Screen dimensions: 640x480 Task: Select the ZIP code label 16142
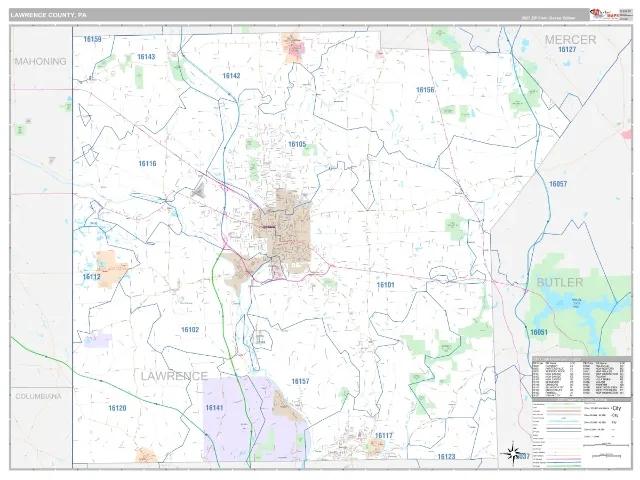click(231, 76)
